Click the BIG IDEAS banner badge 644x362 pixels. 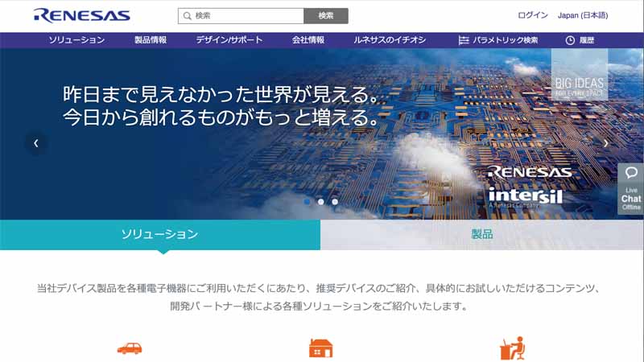point(580,74)
